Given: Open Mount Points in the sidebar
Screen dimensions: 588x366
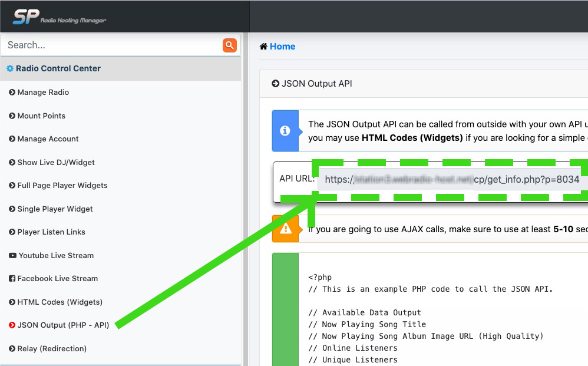Looking at the screenshot, I should [41, 116].
